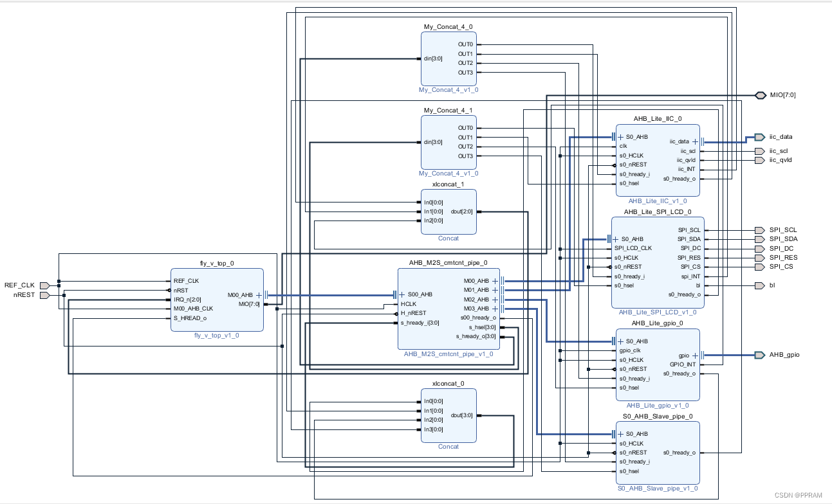
Task: Expand S0_AHB interface on AHB_Lite_SPI_LCD_0
Action: (616, 239)
